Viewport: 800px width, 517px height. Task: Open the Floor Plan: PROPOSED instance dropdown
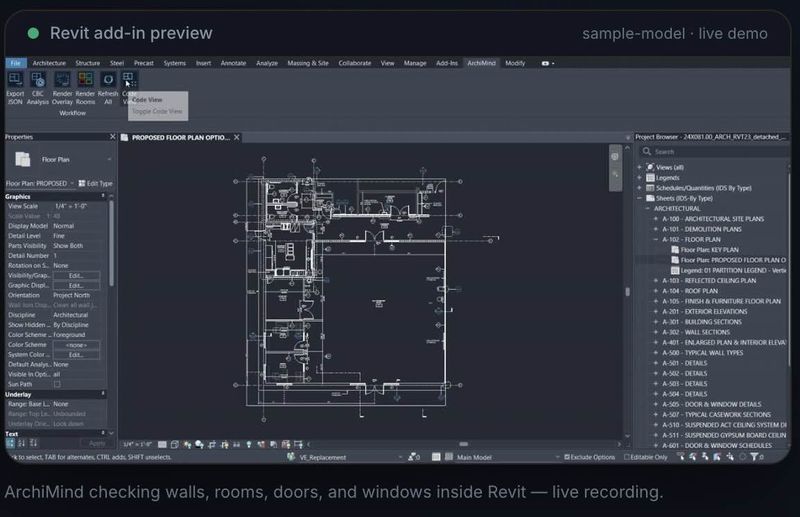pyautogui.click(x=72, y=183)
